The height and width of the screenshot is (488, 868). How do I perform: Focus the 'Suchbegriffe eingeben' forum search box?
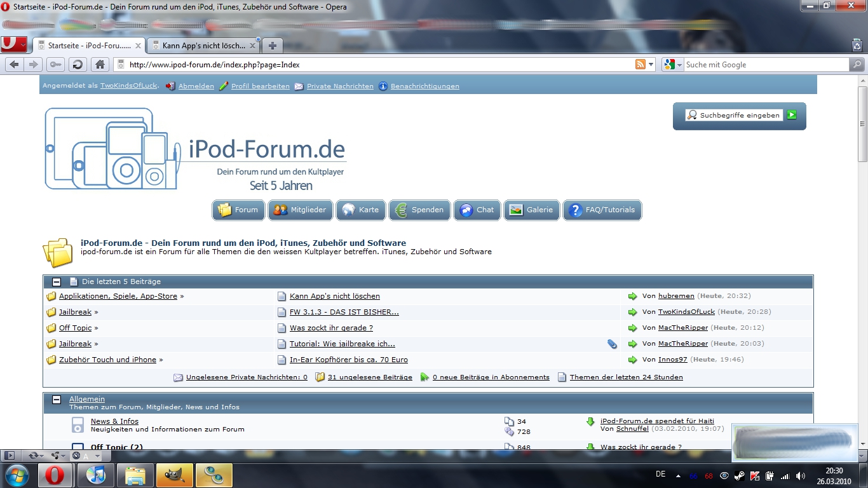pyautogui.click(x=734, y=115)
